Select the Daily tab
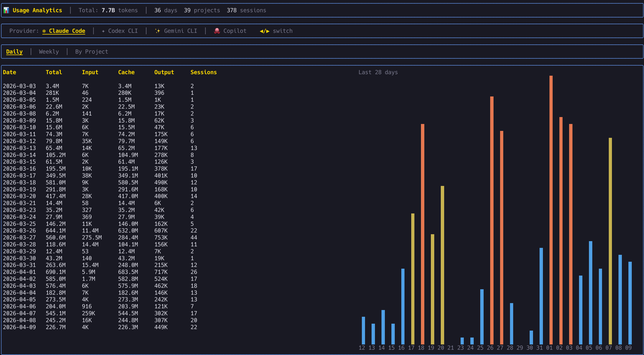Viewport: 644px width, 355px height. tap(14, 52)
